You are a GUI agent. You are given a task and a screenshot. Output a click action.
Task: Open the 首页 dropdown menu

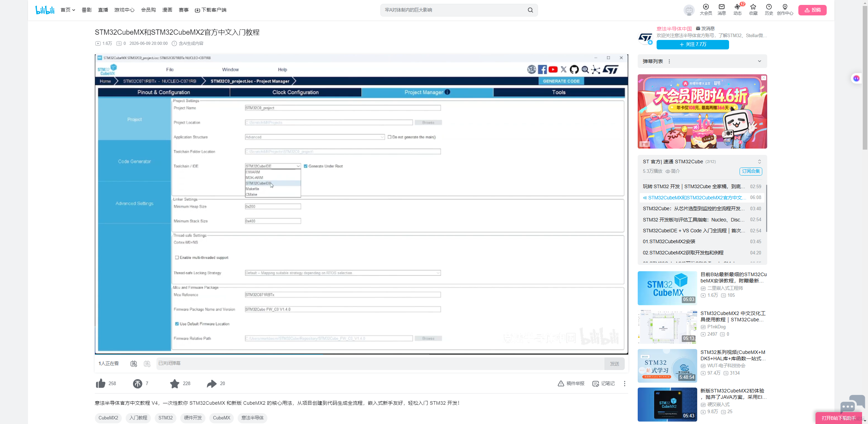click(68, 10)
